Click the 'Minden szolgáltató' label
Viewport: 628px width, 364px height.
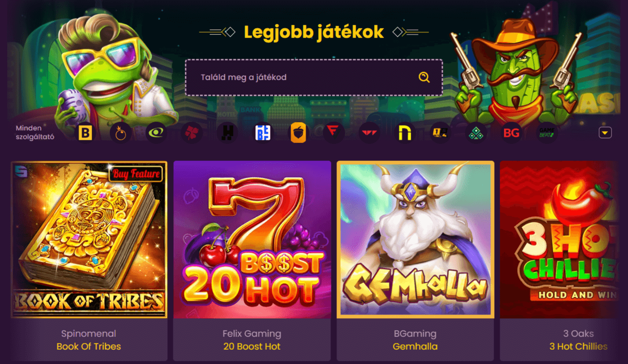click(35, 132)
